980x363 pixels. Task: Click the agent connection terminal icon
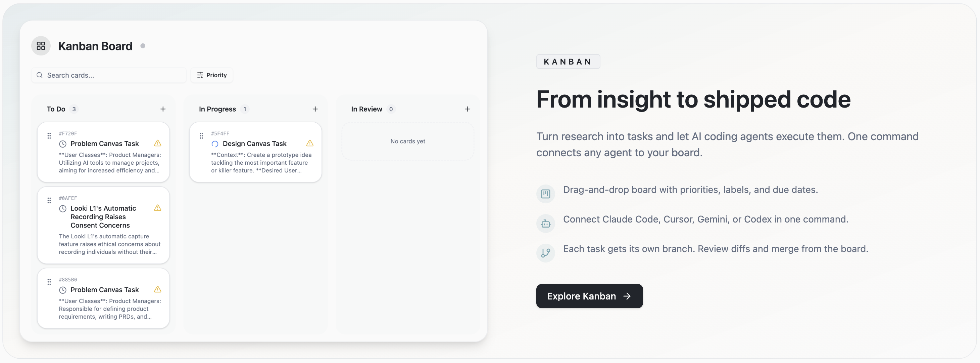[x=545, y=223]
